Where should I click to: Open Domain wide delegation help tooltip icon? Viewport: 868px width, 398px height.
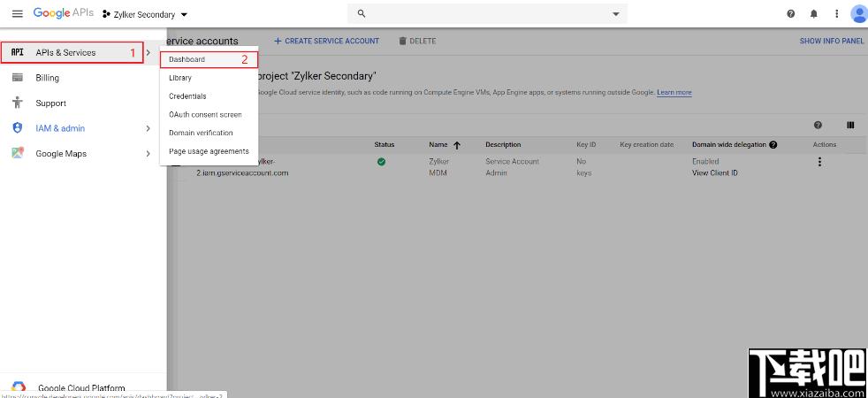pyautogui.click(x=773, y=144)
